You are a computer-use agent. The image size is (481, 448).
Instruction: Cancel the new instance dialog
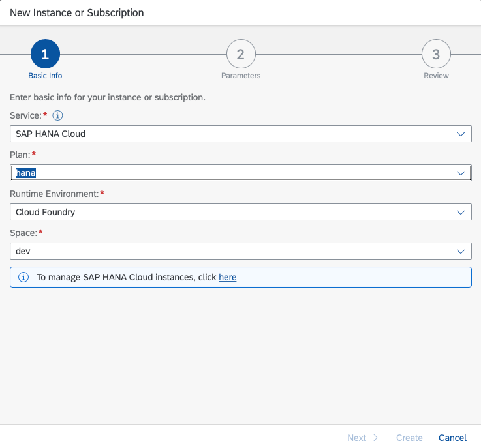[x=452, y=438]
